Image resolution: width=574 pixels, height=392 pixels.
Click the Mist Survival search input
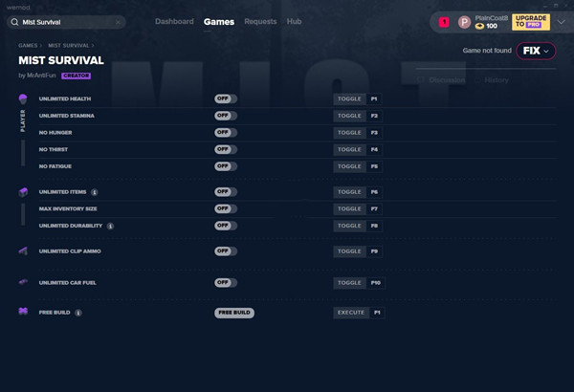[67, 22]
